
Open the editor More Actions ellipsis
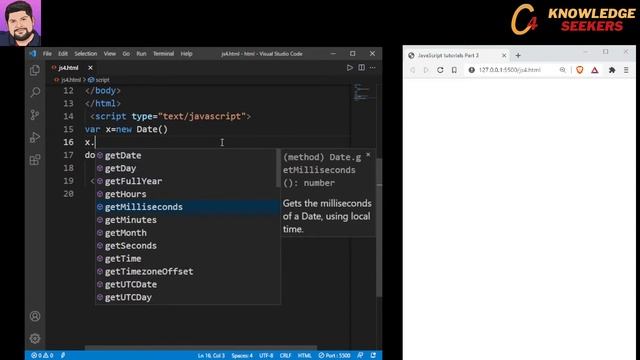373,68
